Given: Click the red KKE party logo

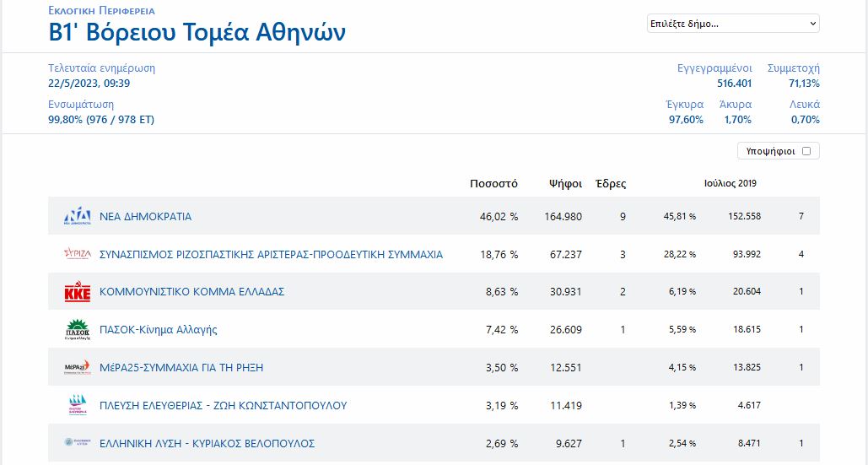Looking at the screenshot, I should click(x=77, y=292).
